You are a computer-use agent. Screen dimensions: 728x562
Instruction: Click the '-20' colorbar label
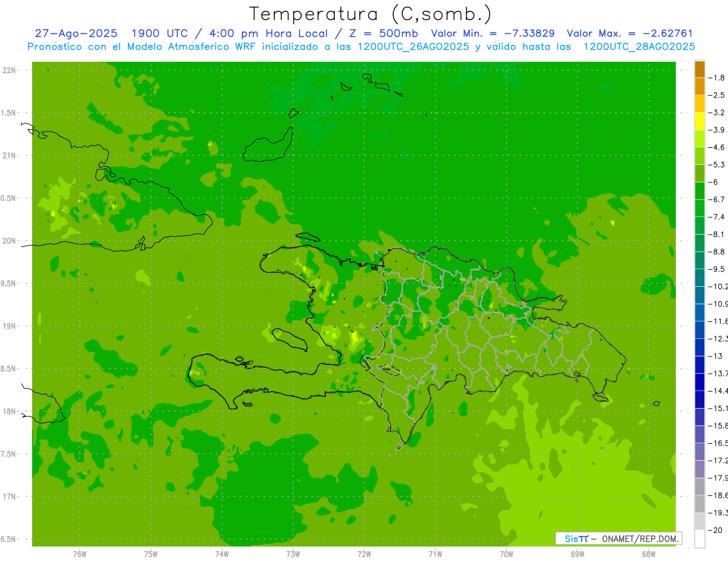pos(716,530)
